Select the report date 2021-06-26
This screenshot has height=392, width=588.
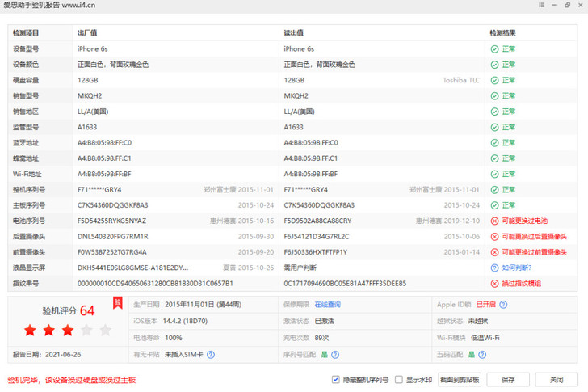63,355
